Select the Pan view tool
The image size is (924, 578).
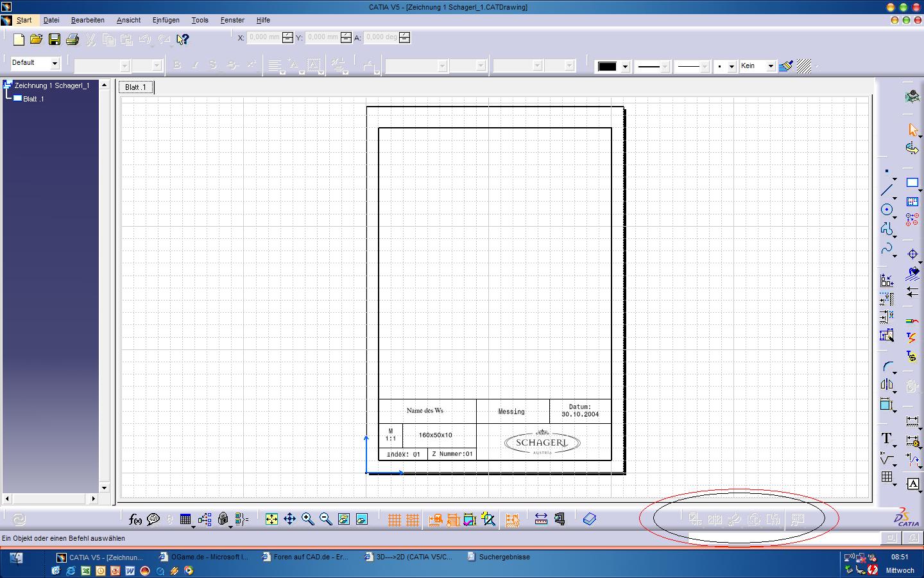coord(290,519)
